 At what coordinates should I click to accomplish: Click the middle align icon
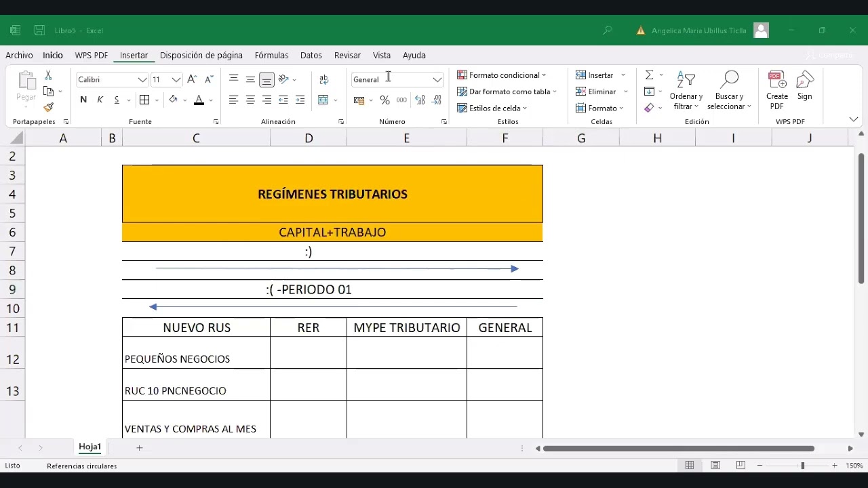pos(250,79)
